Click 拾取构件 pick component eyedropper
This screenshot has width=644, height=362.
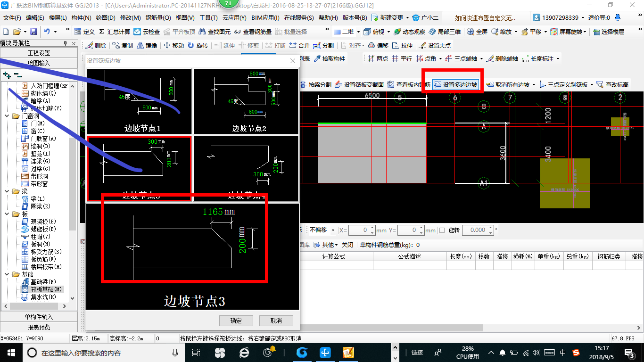click(x=329, y=59)
